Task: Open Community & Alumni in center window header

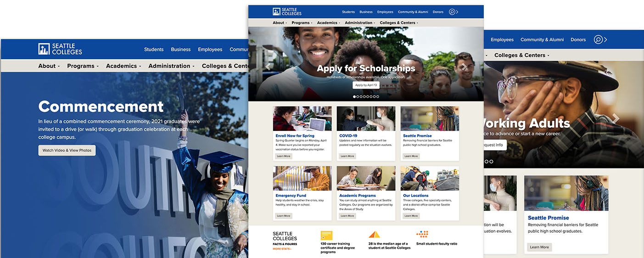Action: point(413,12)
